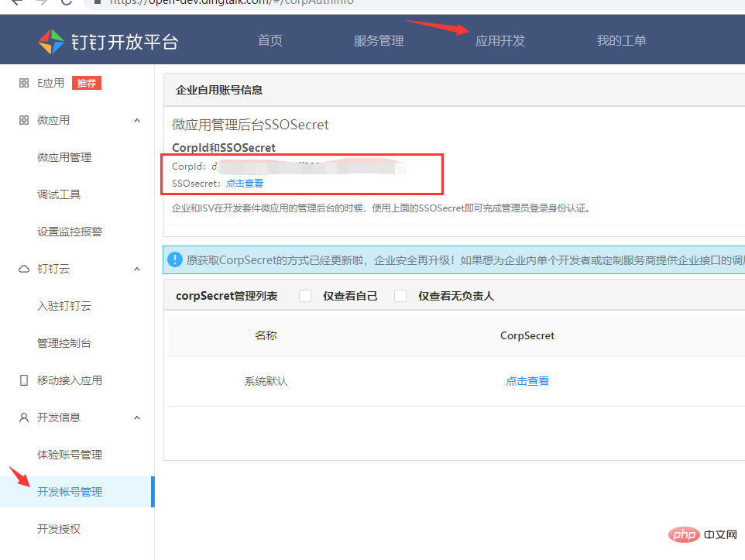Click the 名称 column header

coord(266,335)
